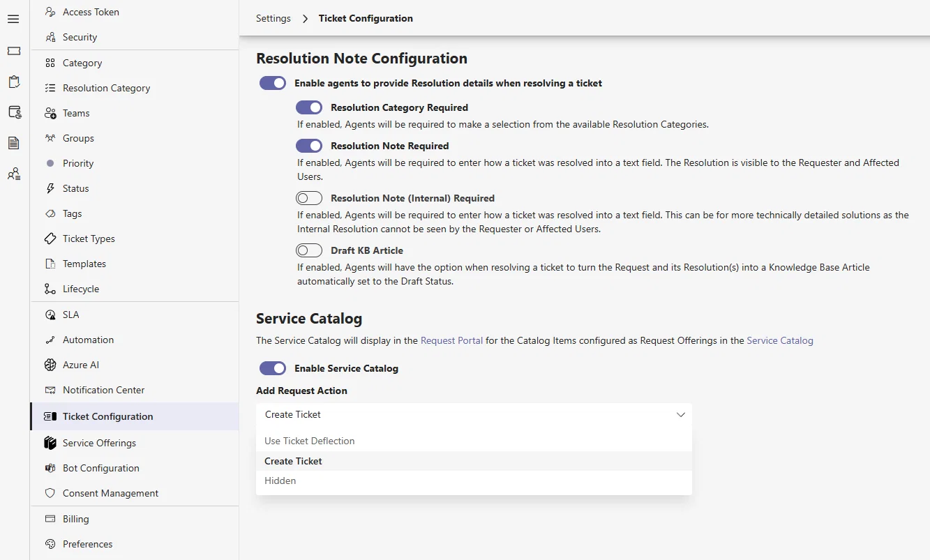Toggle Resolution Note Required switch
The image size is (930, 560).
pyautogui.click(x=309, y=146)
